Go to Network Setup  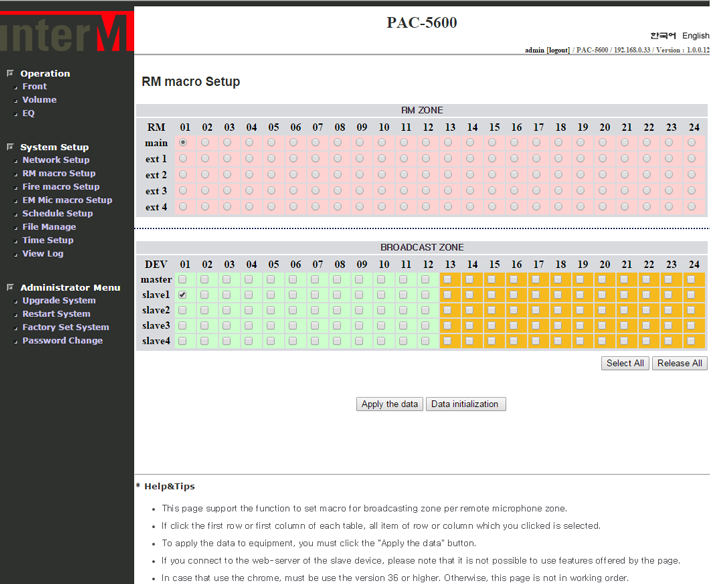[x=56, y=160]
